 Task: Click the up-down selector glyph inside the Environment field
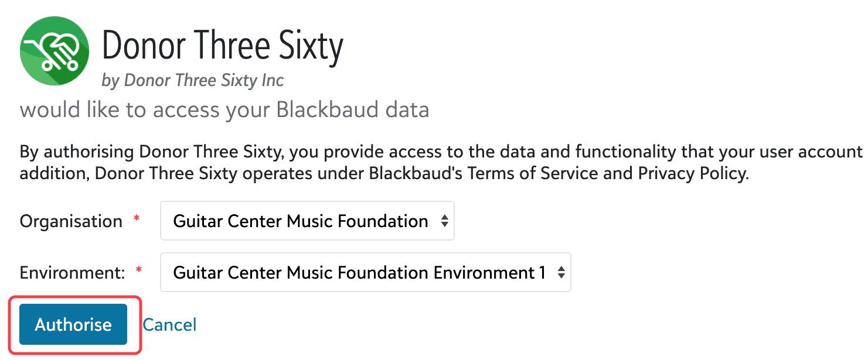[561, 272]
